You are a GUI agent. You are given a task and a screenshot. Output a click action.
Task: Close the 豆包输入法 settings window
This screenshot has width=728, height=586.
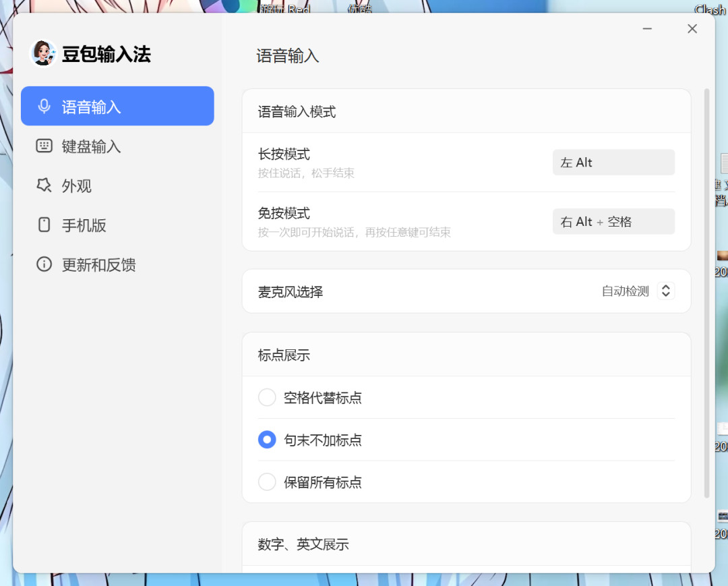pos(692,29)
